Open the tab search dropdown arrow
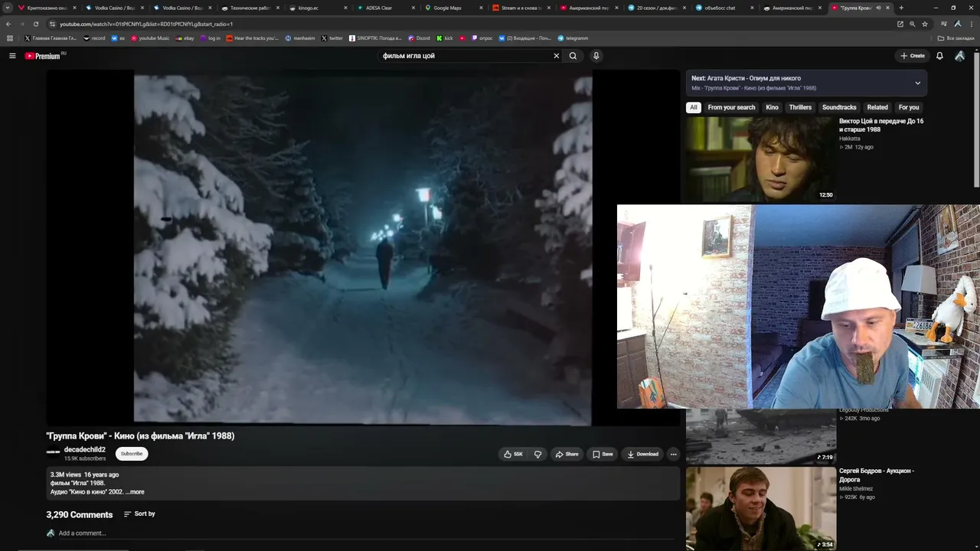 [x=8, y=8]
